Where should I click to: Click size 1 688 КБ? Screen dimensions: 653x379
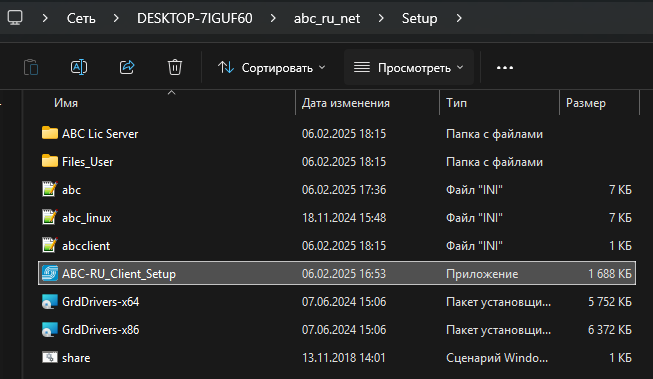tap(610, 274)
